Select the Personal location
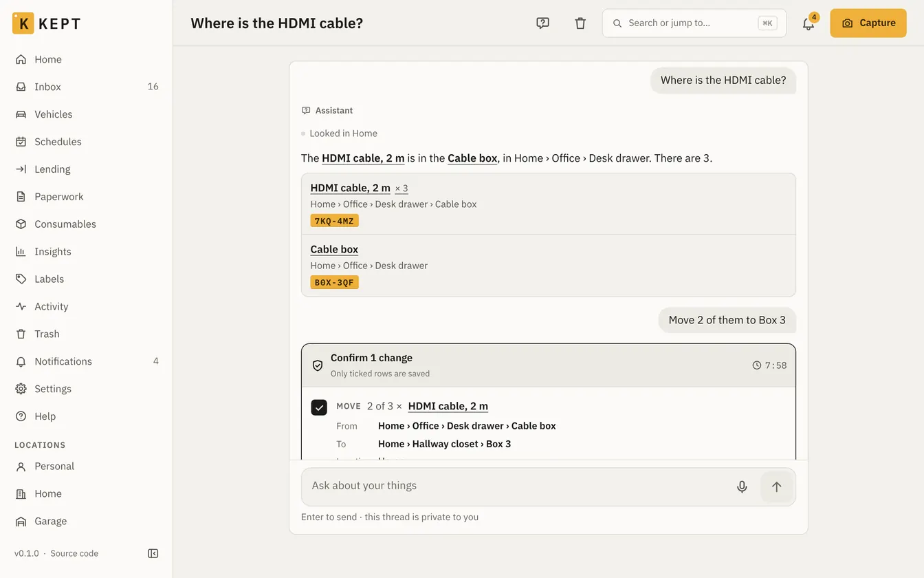Image resolution: width=924 pixels, height=578 pixels. point(87,467)
